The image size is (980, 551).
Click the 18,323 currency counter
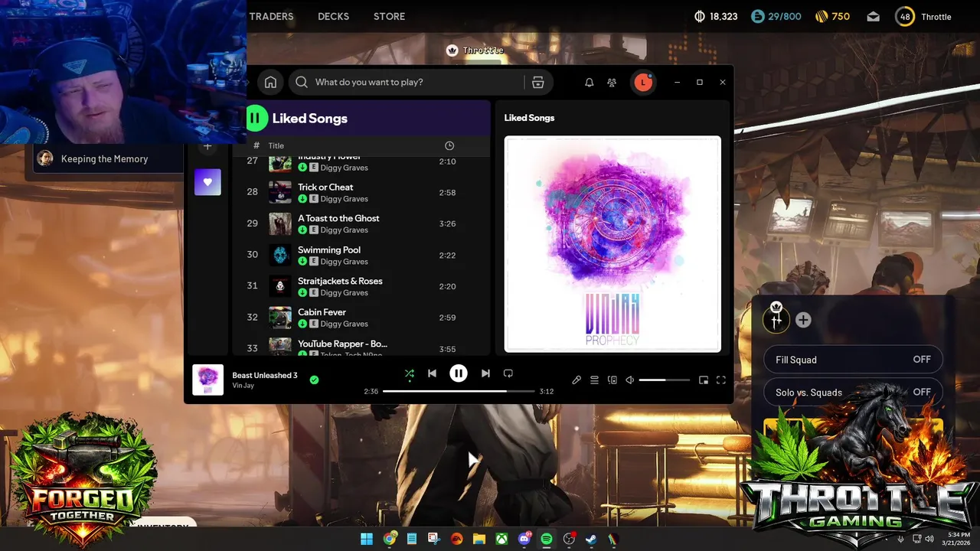[716, 16]
